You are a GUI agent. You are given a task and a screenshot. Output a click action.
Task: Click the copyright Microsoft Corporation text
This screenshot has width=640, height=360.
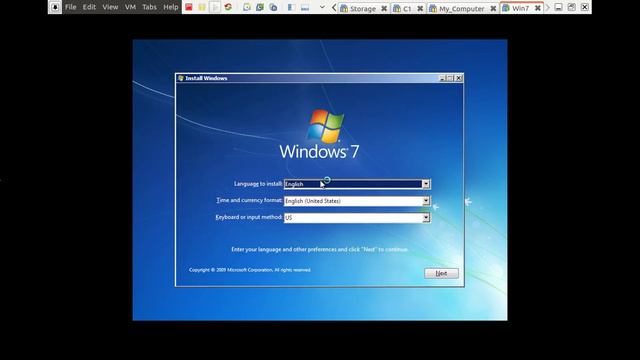[250, 270]
